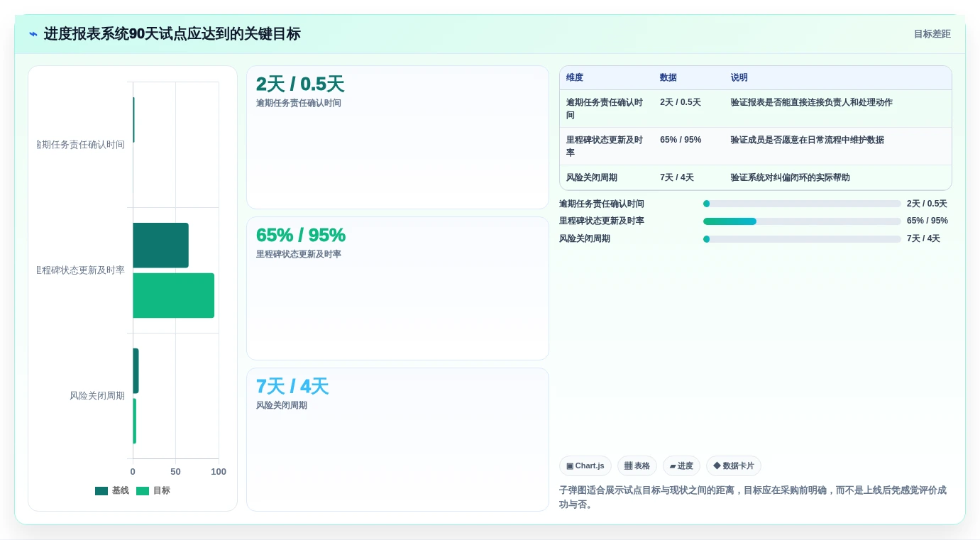The image size is (980, 540).
Task: Click the 数据卡片 tag chip
Action: pyautogui.click(x=734, y=466)
